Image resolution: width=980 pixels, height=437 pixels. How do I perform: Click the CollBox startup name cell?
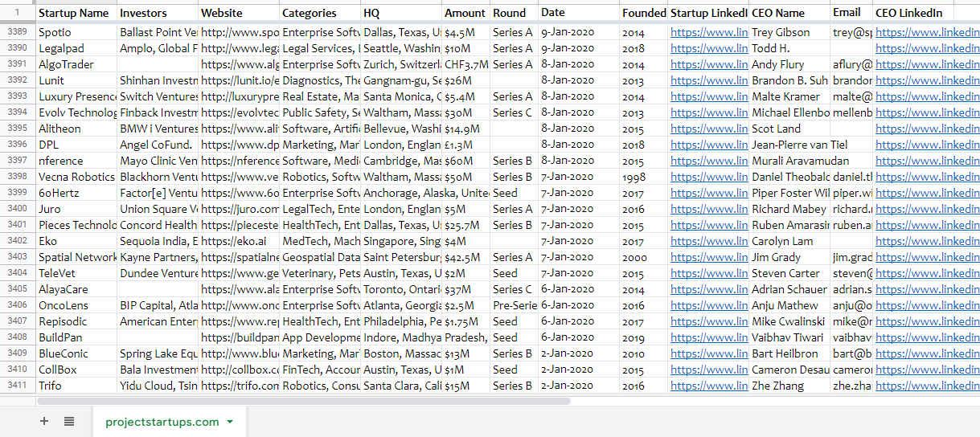click(76, 370)
